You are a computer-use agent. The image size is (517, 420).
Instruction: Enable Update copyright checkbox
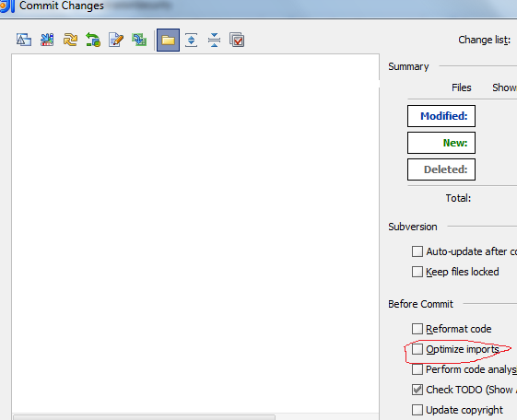[x=417, y=410]
